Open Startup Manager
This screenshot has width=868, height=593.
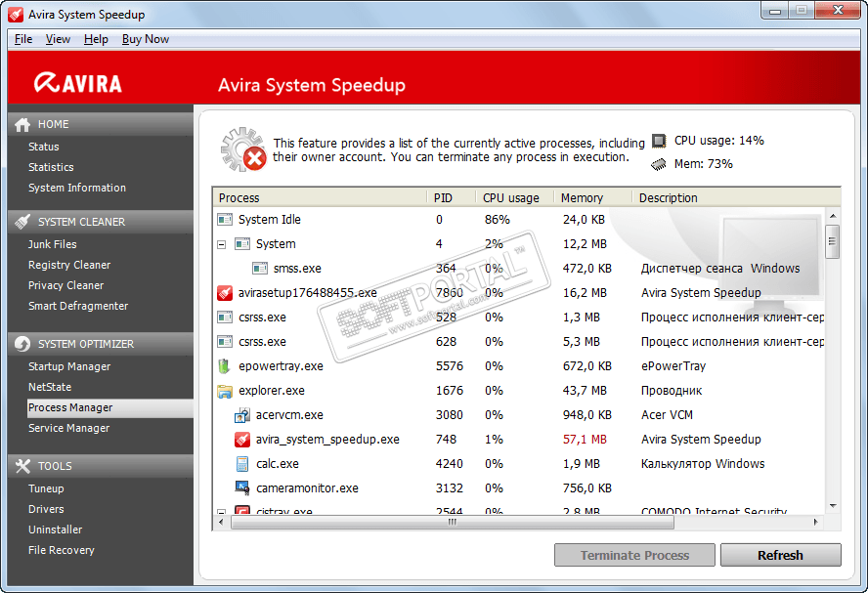pos(69,366)
